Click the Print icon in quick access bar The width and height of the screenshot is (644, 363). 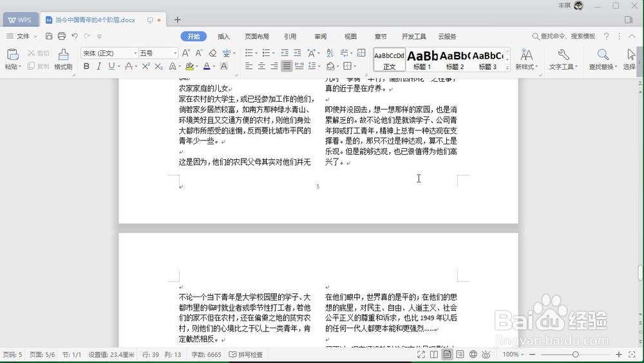pos(62,36)
